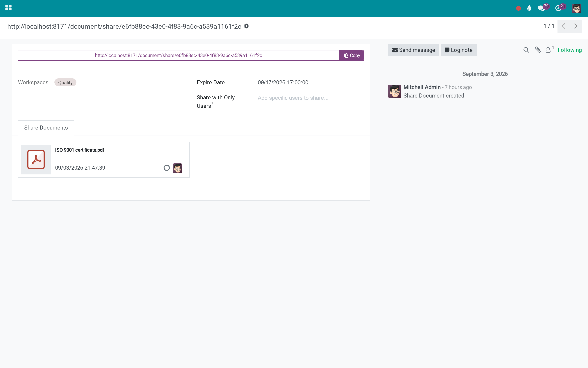
Task: Open the main apps menu grid icon
Action: (8, 8)
